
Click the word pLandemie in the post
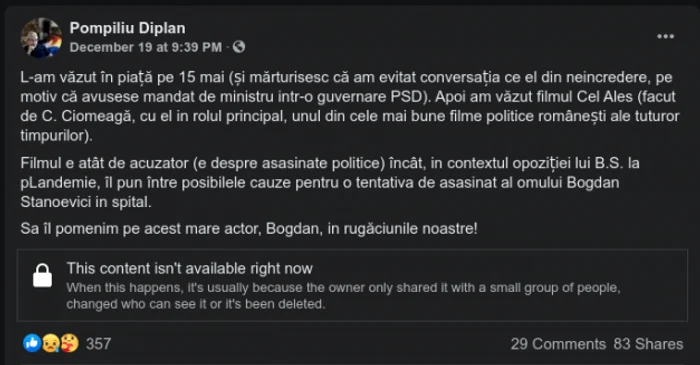[x=54, y=182]
